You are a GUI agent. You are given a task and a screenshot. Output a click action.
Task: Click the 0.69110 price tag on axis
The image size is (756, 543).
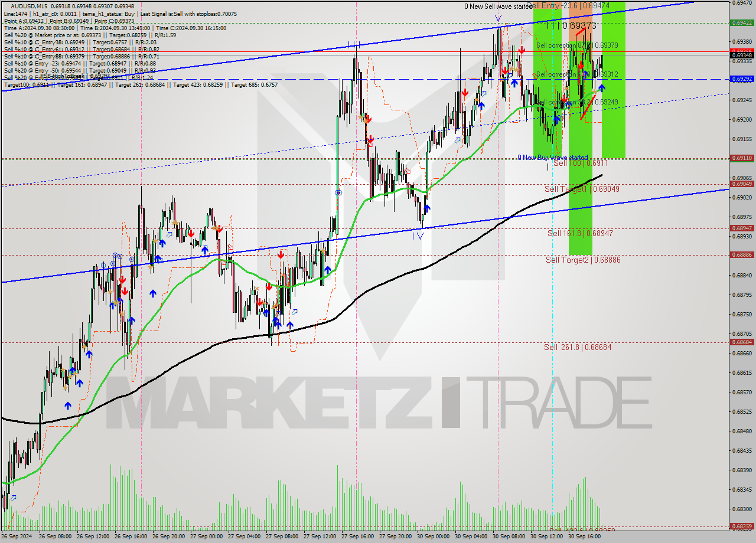coord(742,158)
